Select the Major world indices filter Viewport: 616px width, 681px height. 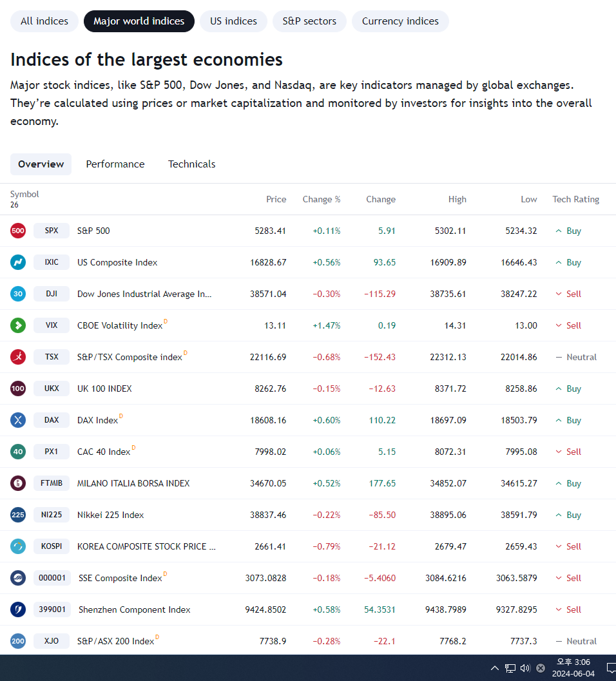(x=139, y=21)
